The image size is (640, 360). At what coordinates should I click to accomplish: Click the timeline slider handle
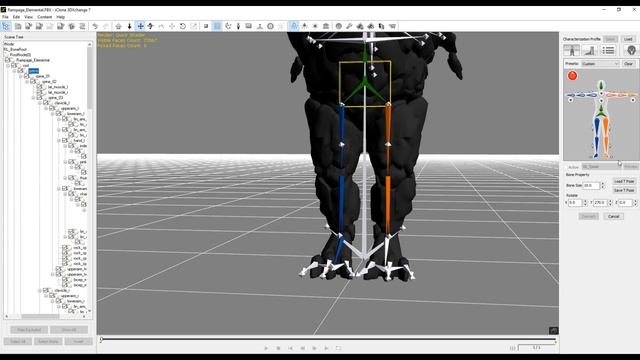[101, 339]
